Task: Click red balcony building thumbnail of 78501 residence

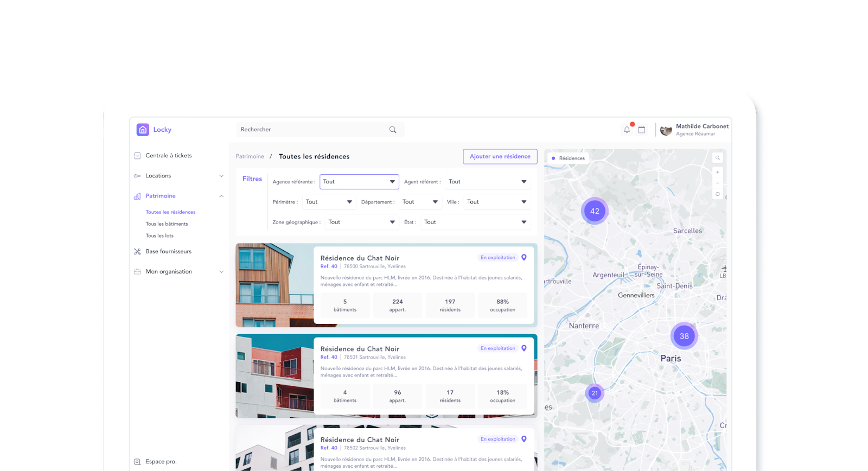Action: [x=275, y=376]
